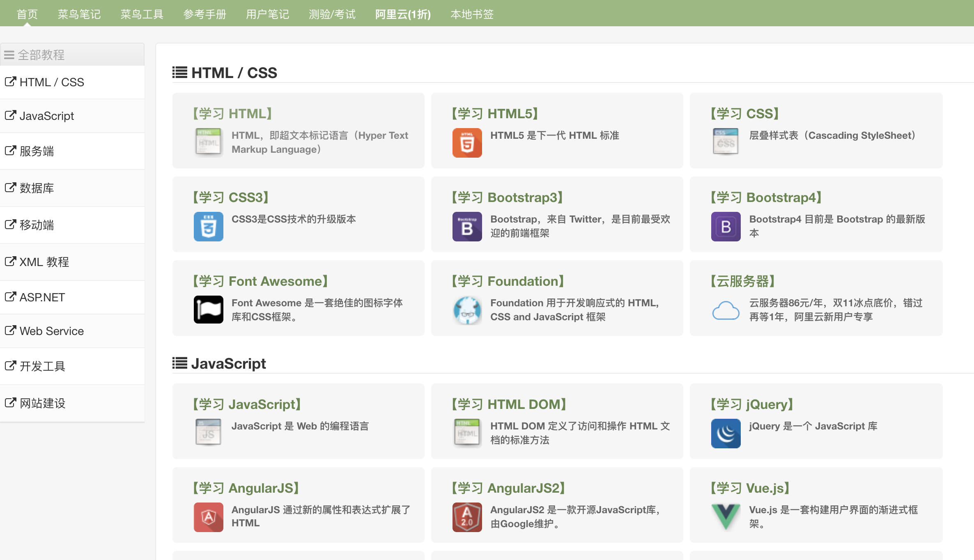Go to 阿里云(1折) in top navigation
Screen dimensions: 974x560
403,14
